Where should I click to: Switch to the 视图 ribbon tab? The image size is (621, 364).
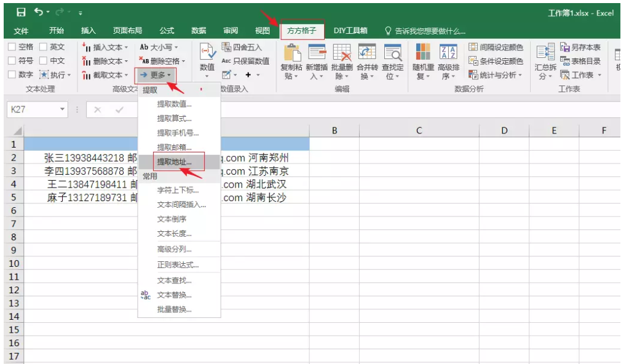[262, 31]
